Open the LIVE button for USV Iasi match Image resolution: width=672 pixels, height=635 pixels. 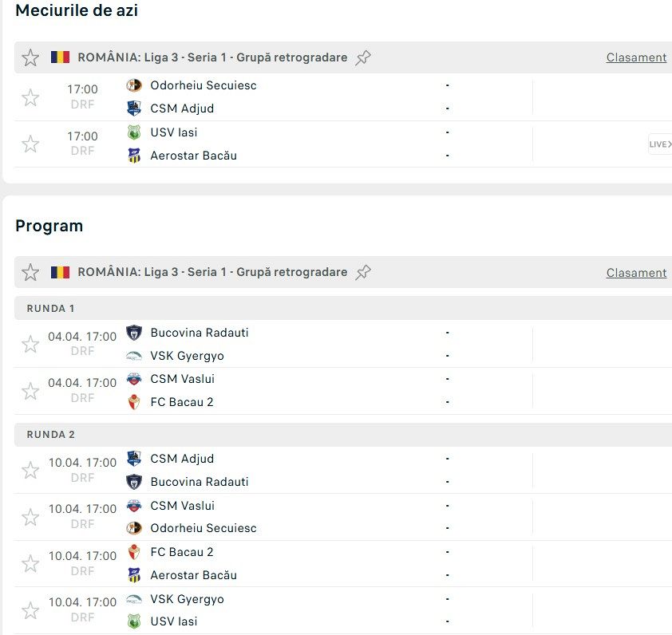[659, 144]
